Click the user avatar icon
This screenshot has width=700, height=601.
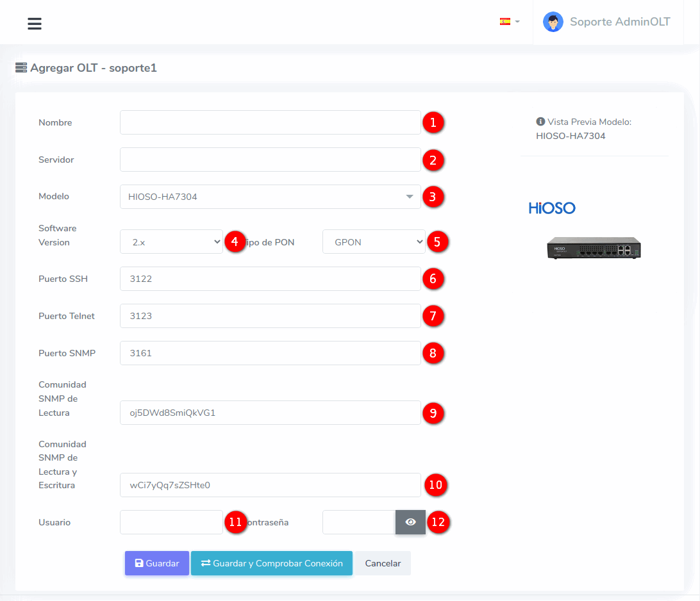click(553, 22)
